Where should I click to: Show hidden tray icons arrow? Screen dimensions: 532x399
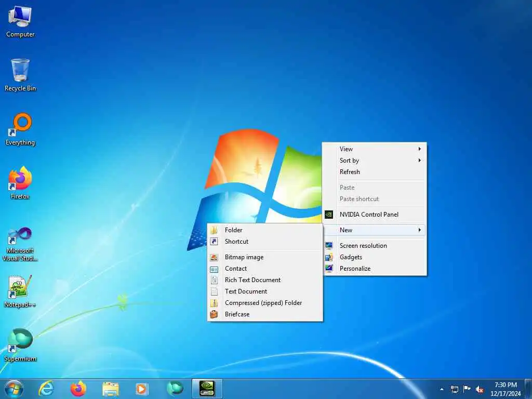coord(442,389)
